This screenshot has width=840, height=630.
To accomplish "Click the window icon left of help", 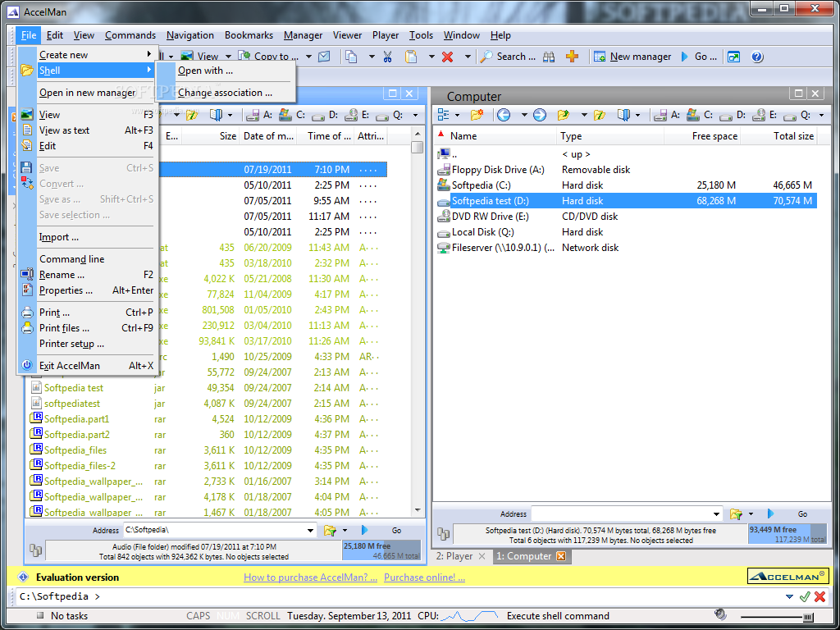I will click(733, 57).
